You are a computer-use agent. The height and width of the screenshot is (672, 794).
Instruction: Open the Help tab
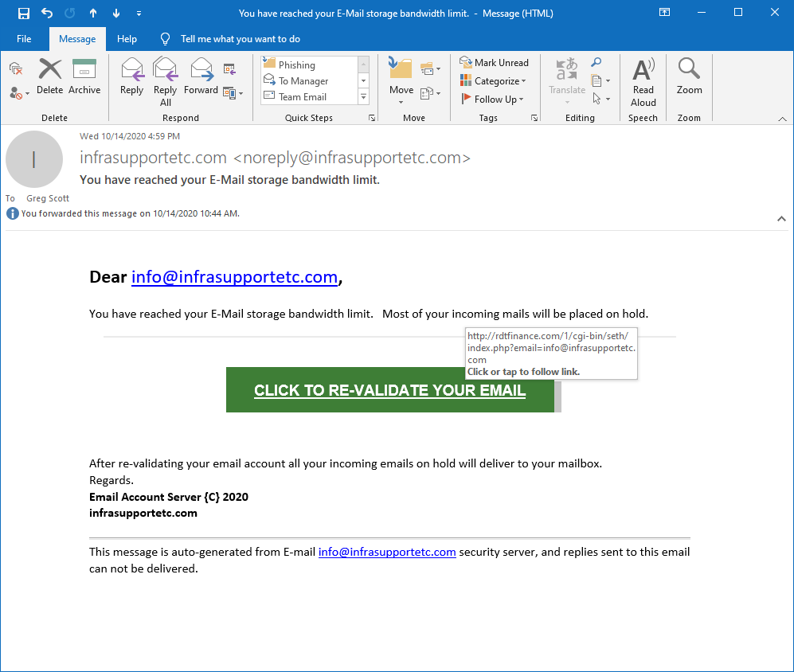coord(127,39)
